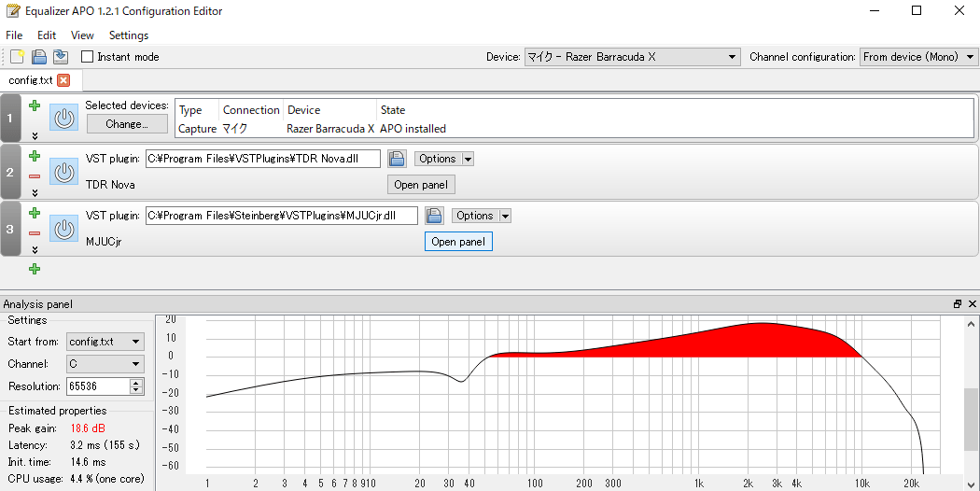The image size is (980, 491).
Task: Click the State column header
Action: tap(393, 110)
